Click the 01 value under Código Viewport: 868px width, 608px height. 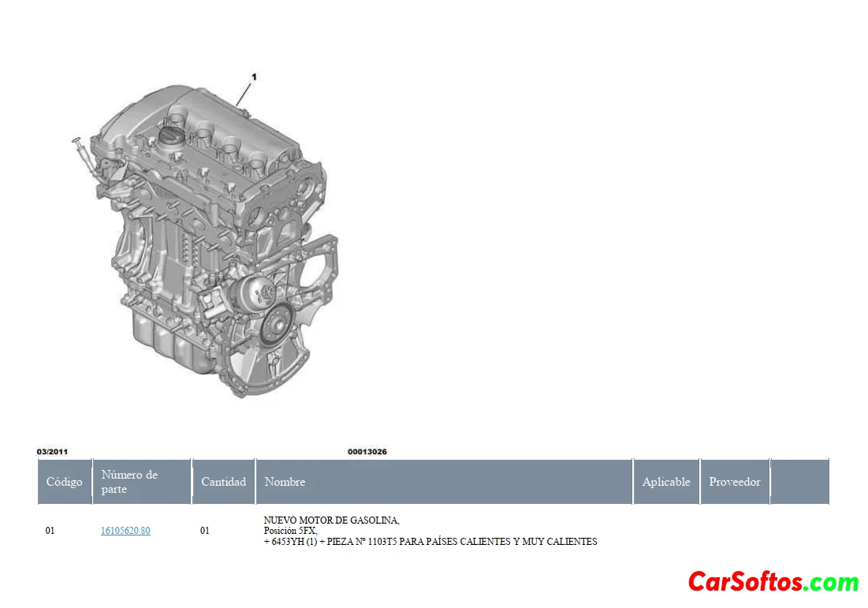50,531
